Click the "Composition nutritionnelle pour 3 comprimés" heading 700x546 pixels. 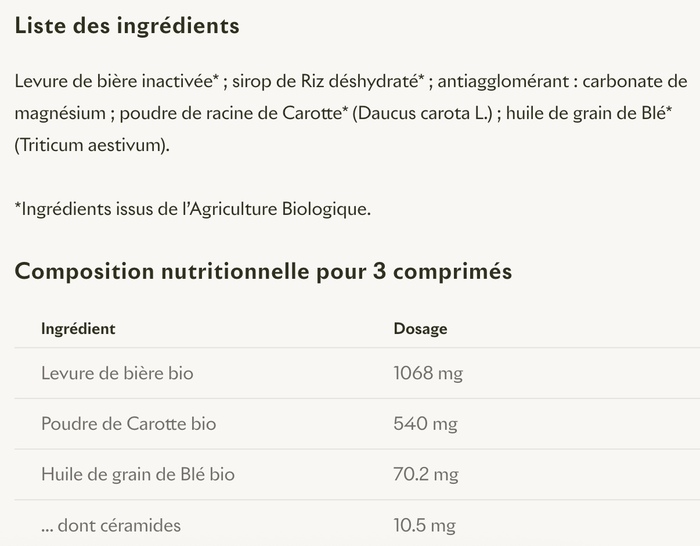pyautogui.click(x=263, y=272)
